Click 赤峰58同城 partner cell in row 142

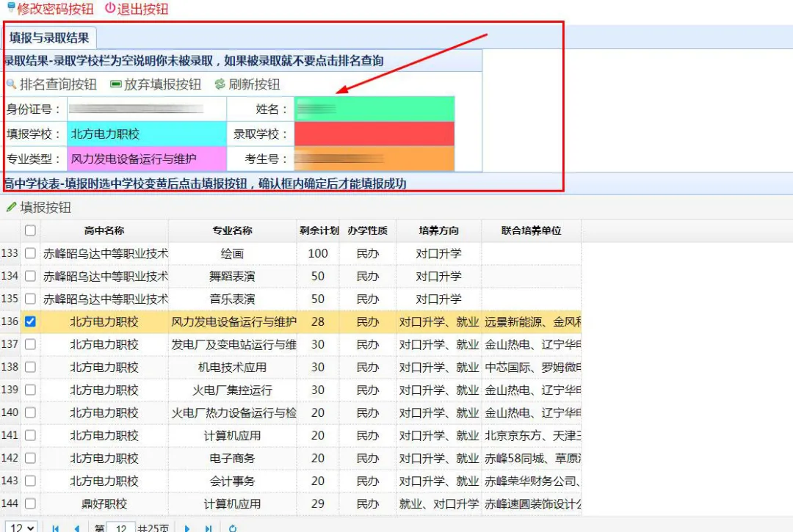pos(532,458)
